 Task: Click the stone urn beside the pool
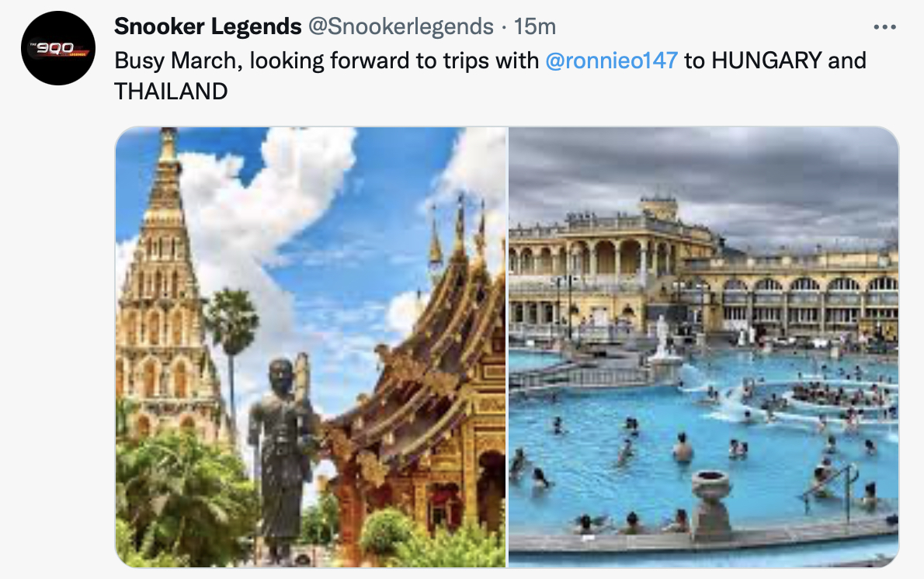coord(710,505)
